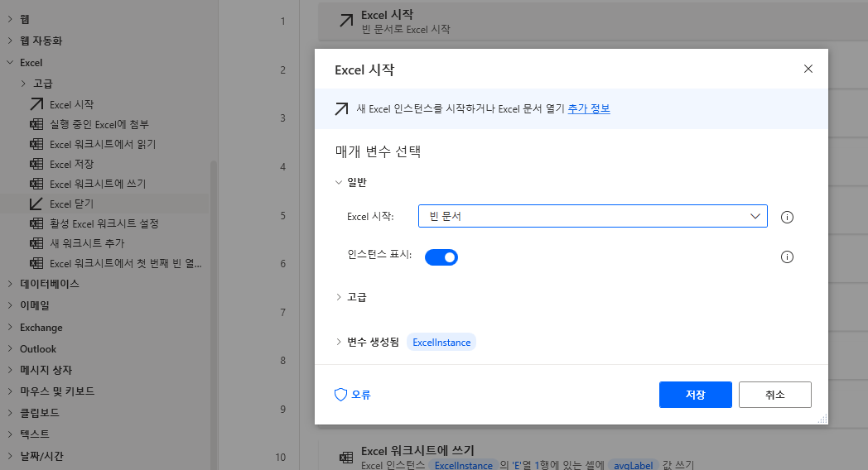Click info icon beside 인스턴스 표시 toggle

click(x=787, y=257)
